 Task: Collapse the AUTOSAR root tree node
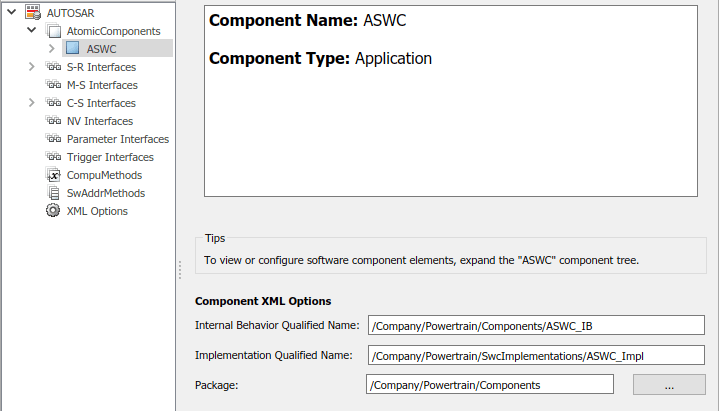click(14, 12)
